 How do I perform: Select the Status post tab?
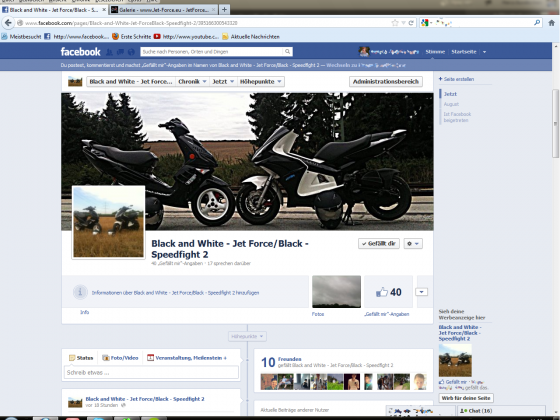[81, 358]
